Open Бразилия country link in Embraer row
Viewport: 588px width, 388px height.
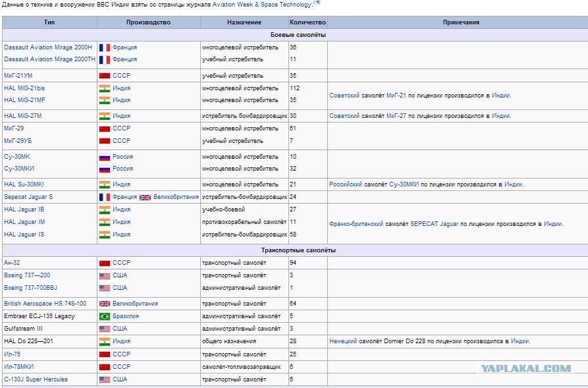click(126, 316)
